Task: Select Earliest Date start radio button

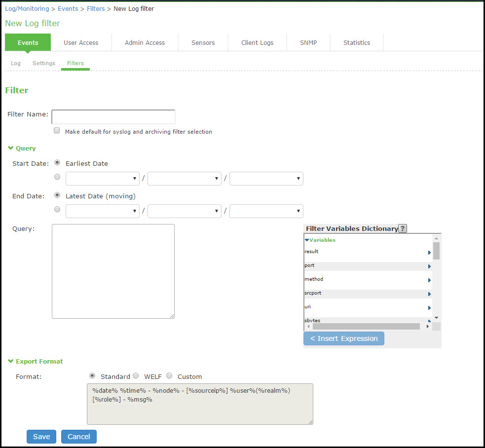Action: 57,162
